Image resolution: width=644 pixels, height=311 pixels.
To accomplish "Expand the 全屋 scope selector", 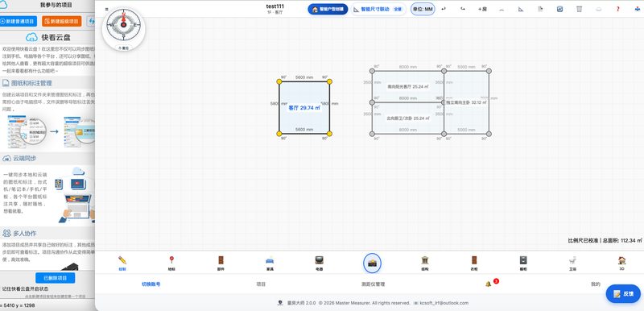I will (x=398, y=9).
